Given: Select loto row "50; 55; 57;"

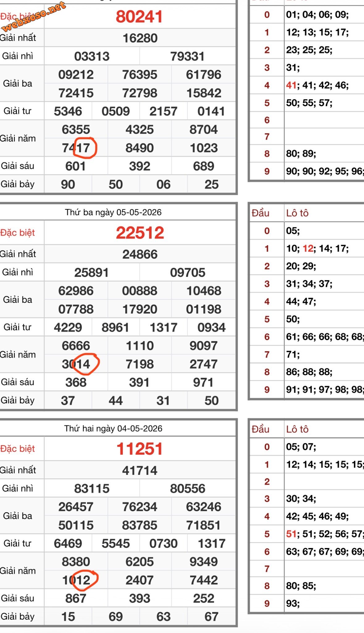Looking at the screenshot, I should tap(309, 103).
